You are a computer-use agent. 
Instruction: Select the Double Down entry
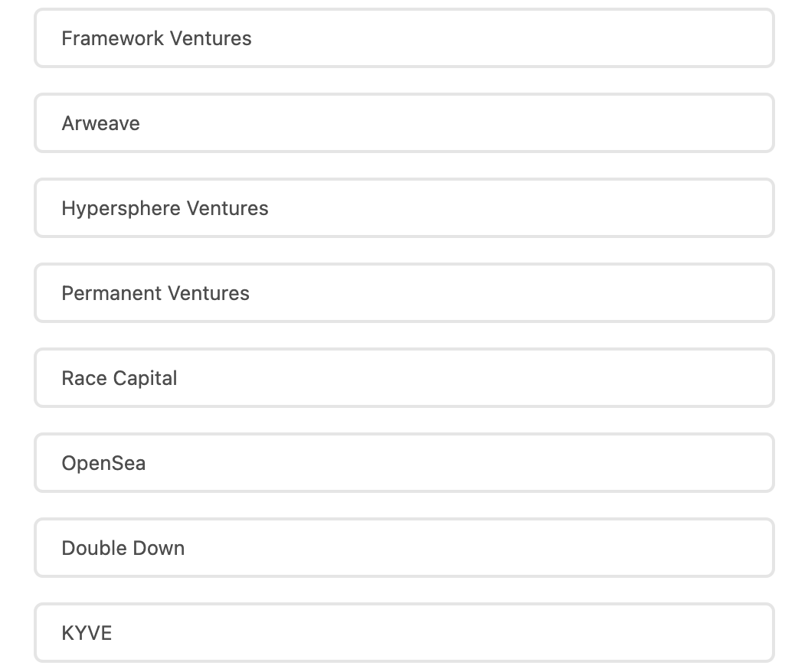(404, 548)
